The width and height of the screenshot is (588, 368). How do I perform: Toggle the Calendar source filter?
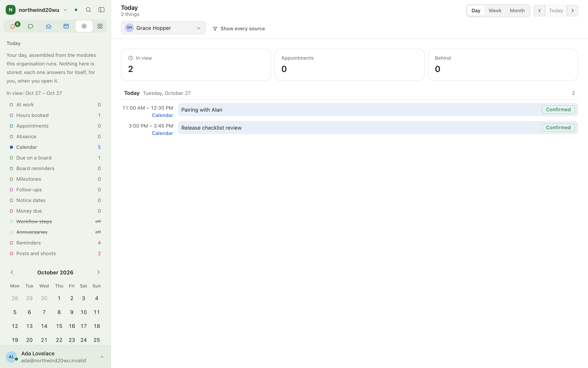[55, 147]
